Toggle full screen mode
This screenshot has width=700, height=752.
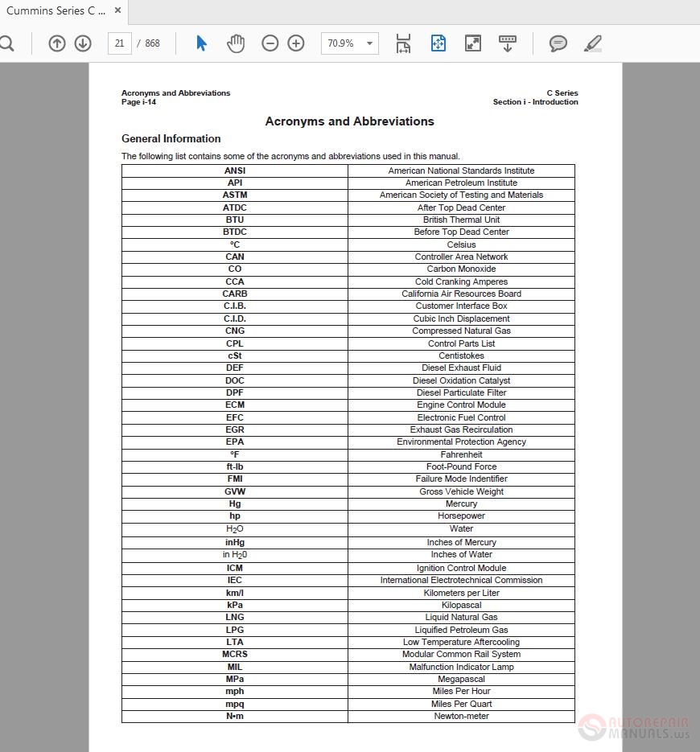(x=473, y=43)
